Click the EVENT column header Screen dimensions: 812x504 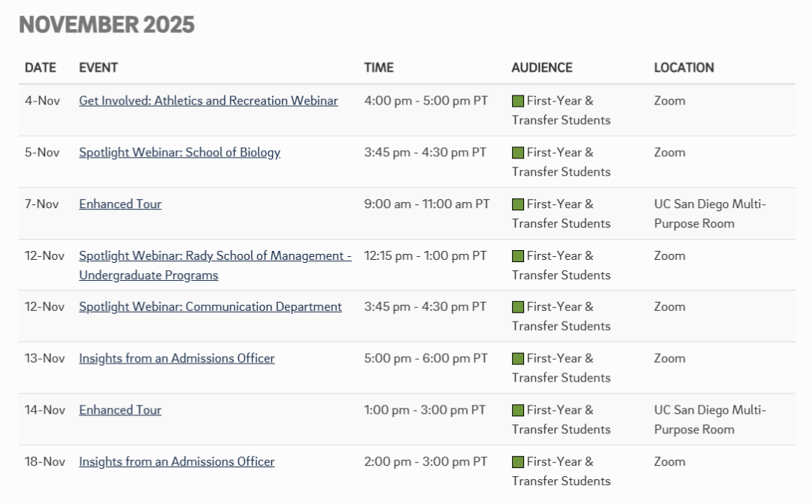tap(98, 68)
